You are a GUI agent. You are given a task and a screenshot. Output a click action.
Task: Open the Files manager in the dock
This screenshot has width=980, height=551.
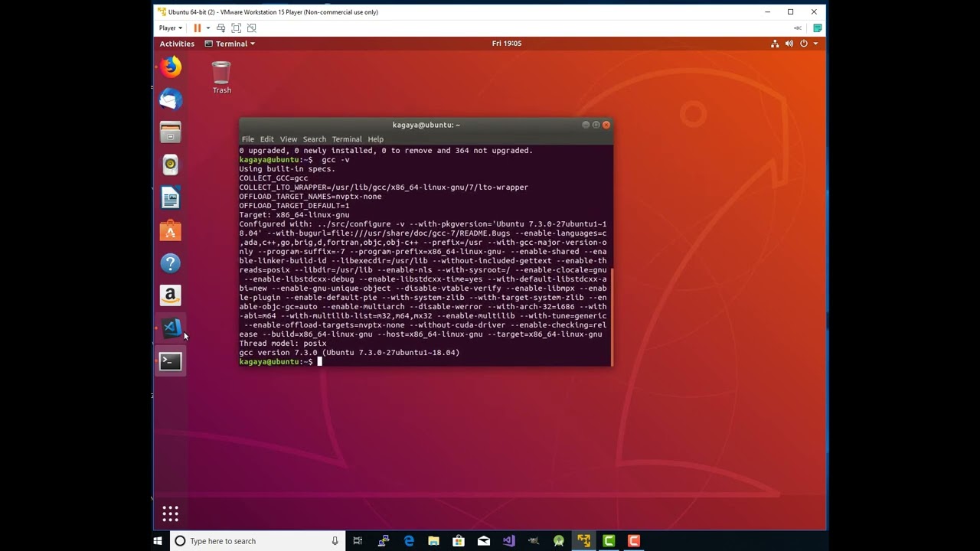click(x=171, y=132)
